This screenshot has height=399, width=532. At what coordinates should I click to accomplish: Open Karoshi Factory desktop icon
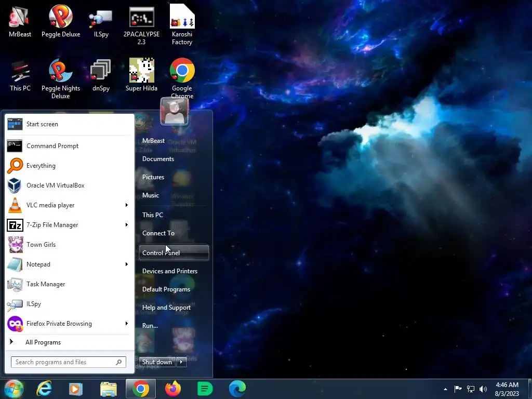182,24
